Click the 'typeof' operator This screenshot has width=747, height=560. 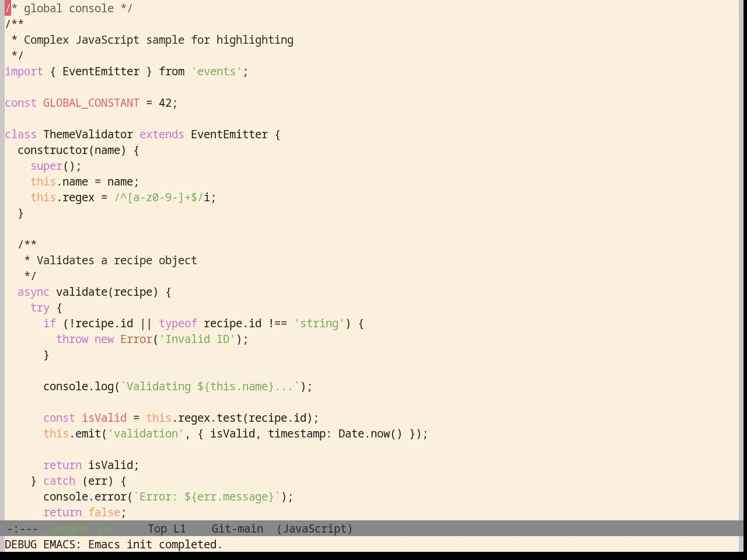pyautogui.click(x=178, y=324)
